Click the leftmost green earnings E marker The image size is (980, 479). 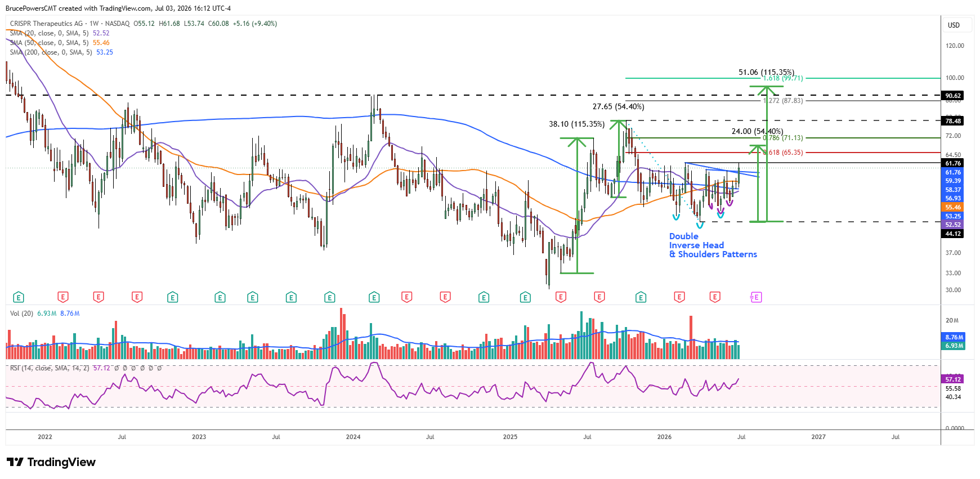point(18,297)
